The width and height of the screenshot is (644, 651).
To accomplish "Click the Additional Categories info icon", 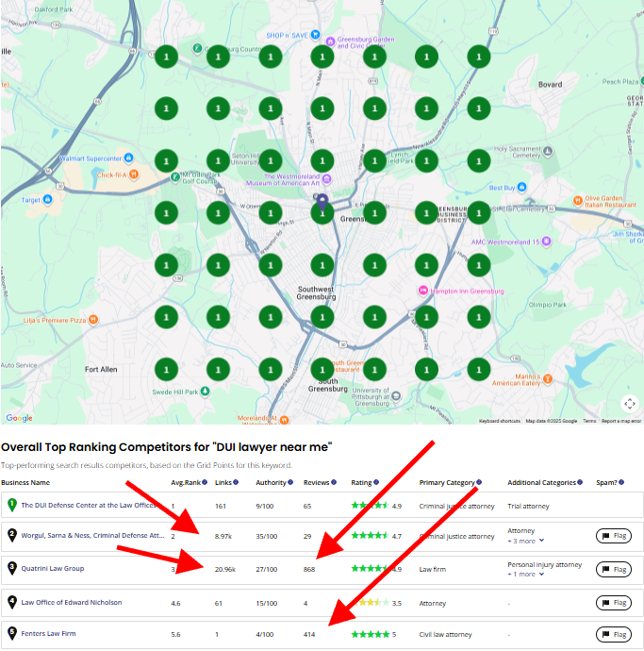I will 580,482.
